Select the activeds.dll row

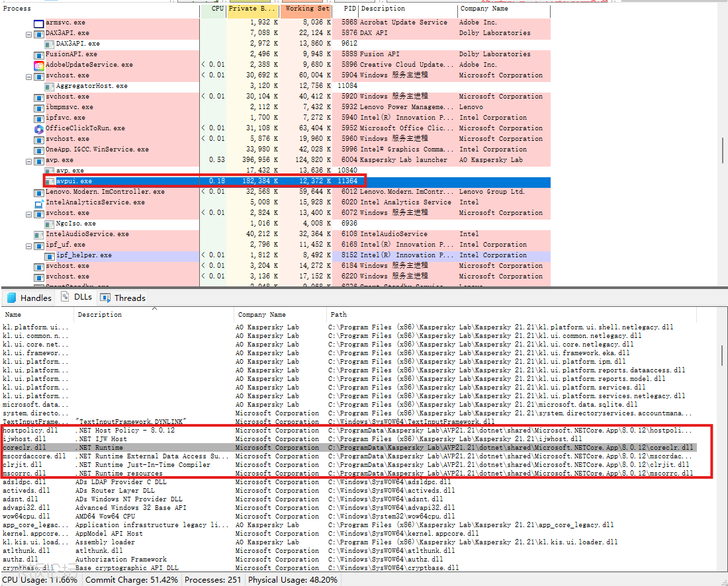click(348, 491)
